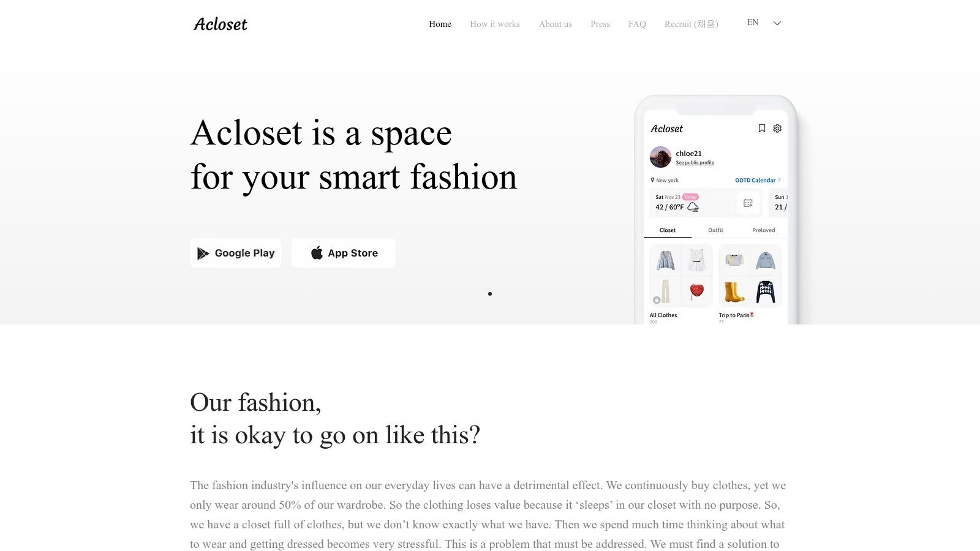The image size is (980, 551).
Task: Click chloe21's profile avatar picture
Action: 660,157
